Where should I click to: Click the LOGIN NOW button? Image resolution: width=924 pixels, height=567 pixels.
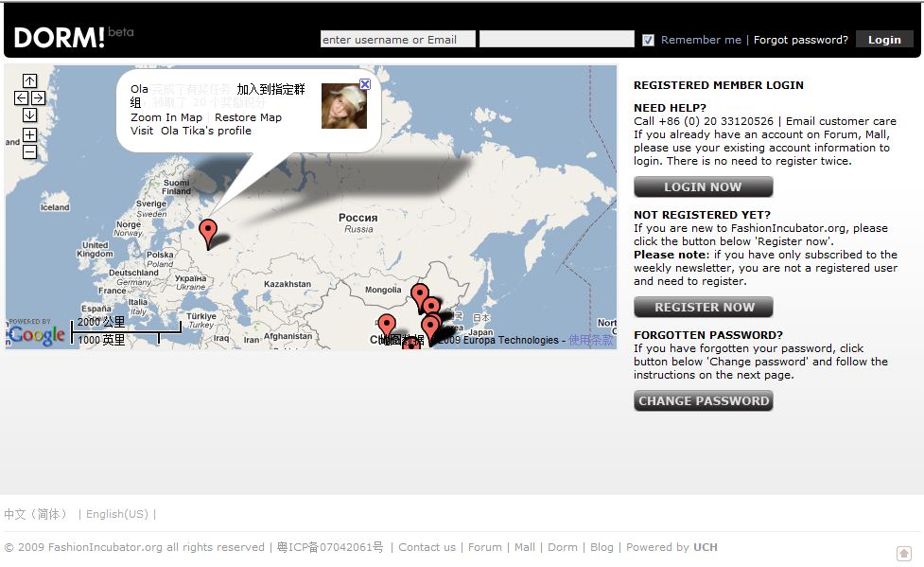[x=703, y=187]
